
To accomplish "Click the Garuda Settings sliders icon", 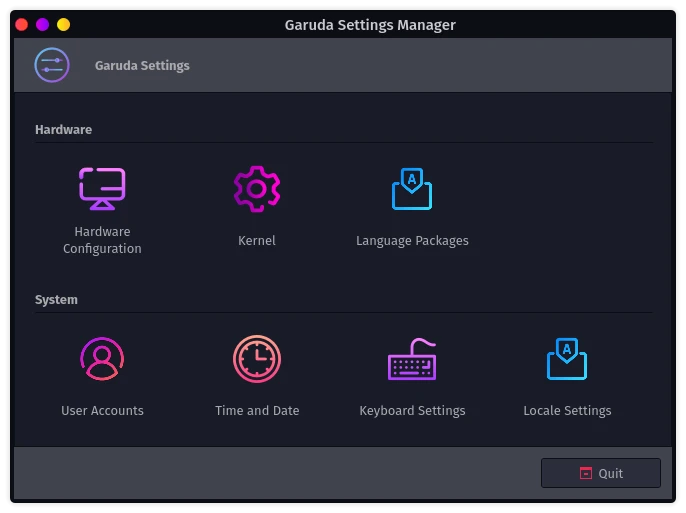I will click(52, 65).
